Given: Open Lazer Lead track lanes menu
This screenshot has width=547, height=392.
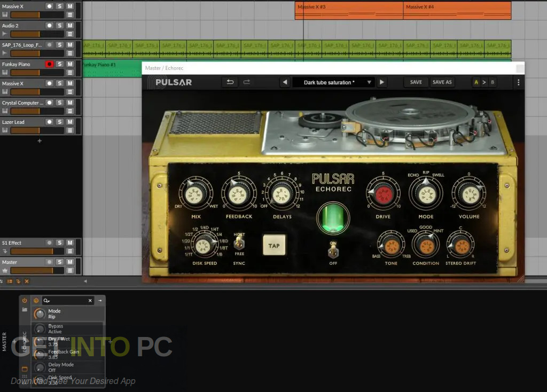Looking at the screenshot, I should click(70, 130).
